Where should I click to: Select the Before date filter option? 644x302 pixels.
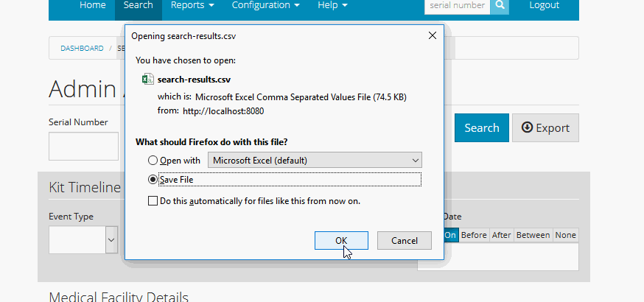click(474, 235)
